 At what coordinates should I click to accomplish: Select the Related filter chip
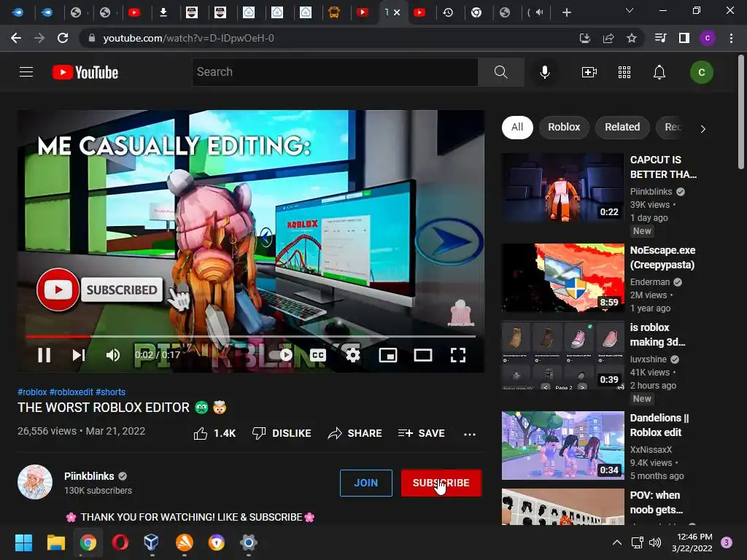[x=622, y=127]
